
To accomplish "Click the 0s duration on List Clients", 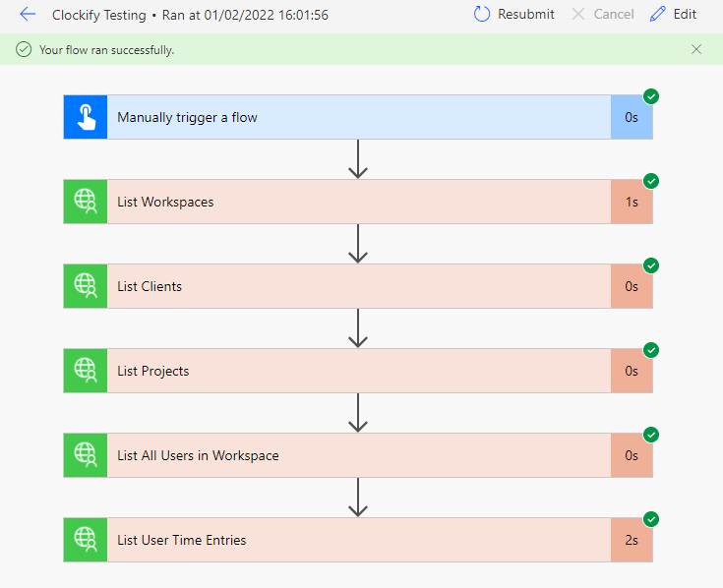I will (x=632, y=287).
